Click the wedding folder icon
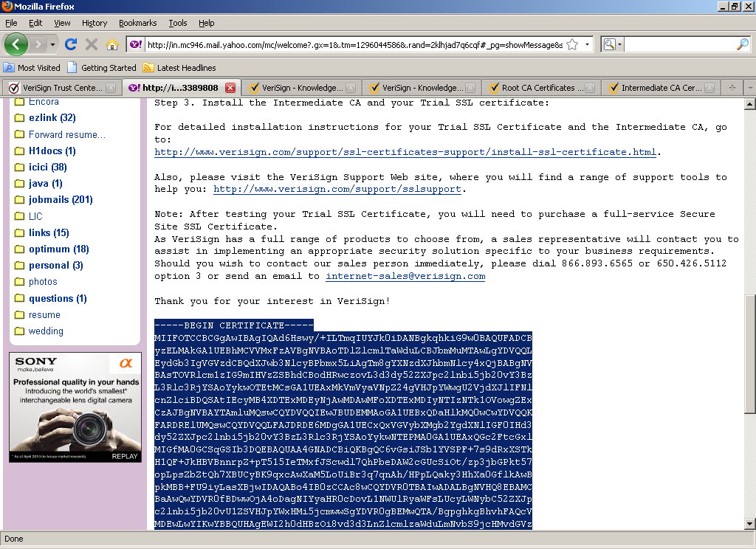 coord(19,331)
